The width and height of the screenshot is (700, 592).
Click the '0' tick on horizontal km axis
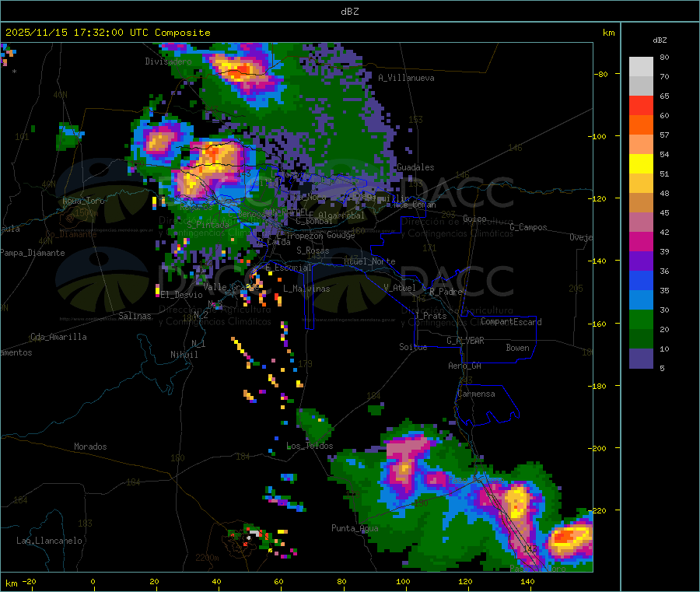93,582
